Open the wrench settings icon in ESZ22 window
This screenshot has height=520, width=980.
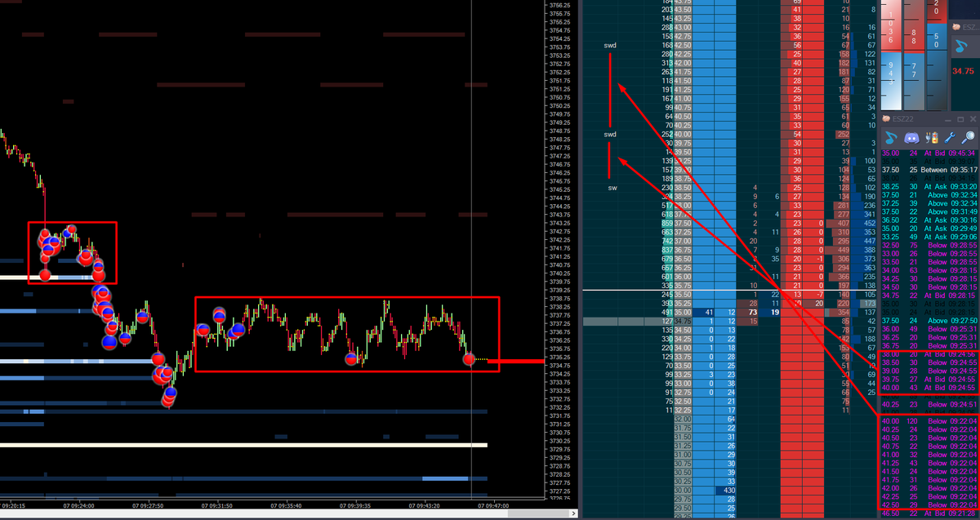coord(950,138)
